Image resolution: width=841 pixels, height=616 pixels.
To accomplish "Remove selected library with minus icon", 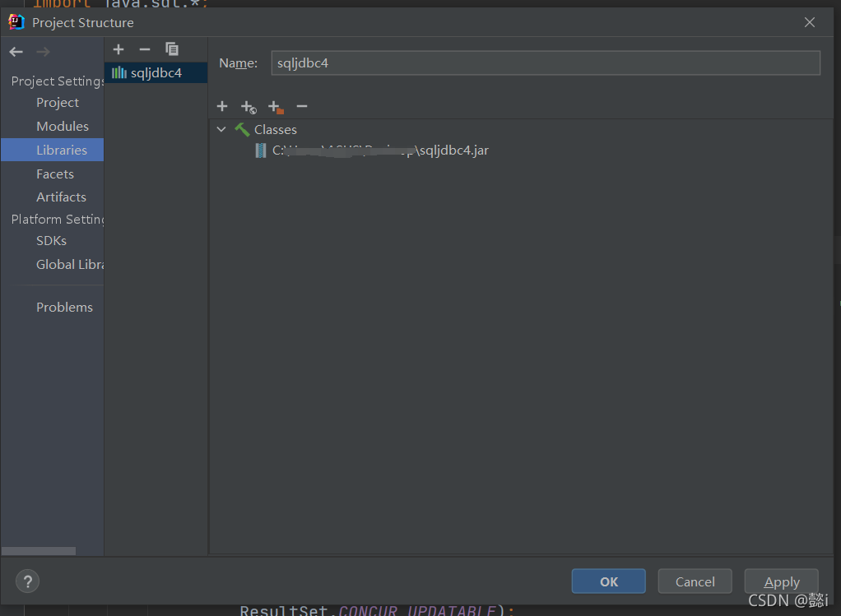I will tap(145, 49).
